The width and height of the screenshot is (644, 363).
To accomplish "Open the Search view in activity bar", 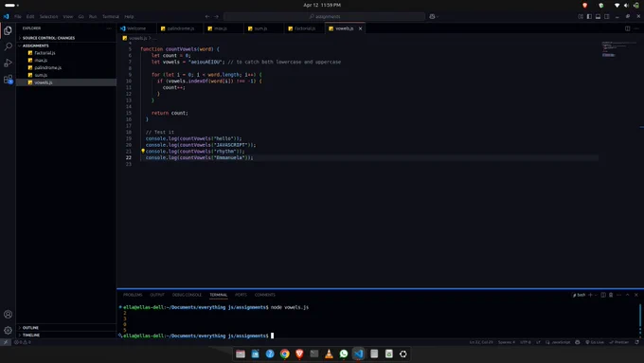I will [8, 46].
